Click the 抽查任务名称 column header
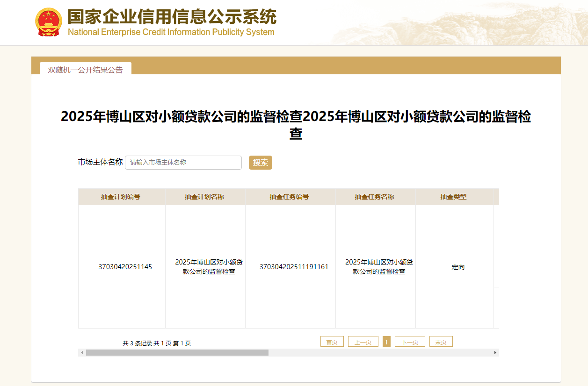The width and height of the screenshot is (588, 386). click(375, 197)
